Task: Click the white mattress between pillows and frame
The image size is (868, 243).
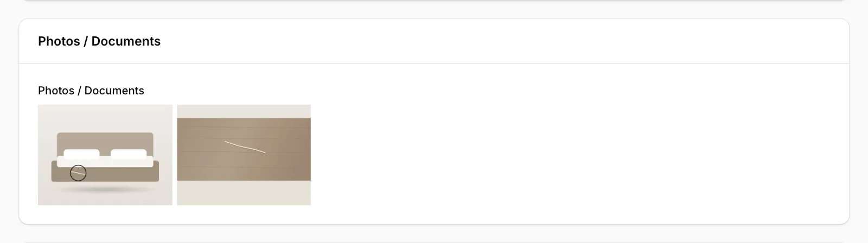Action: pyautogui.click(x=105, y=162)
